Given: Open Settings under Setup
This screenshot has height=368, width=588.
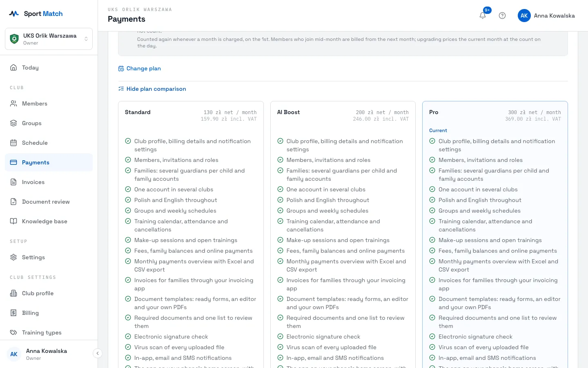Looking at the screenshot, I should coord(49,257).
